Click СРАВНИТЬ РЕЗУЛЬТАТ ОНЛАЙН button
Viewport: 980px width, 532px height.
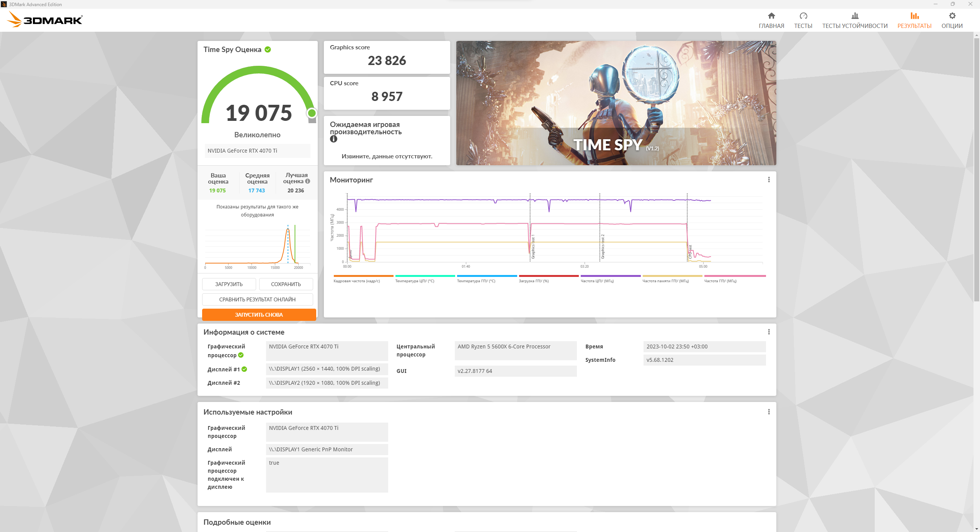click(257, 299)
